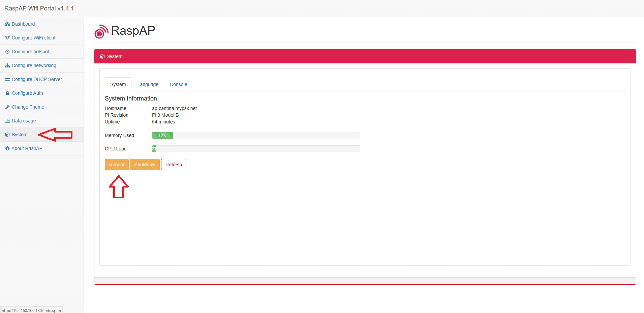Click the Memory Used label
This screenshot has height=313, width=644.
(x=119, y=135)
